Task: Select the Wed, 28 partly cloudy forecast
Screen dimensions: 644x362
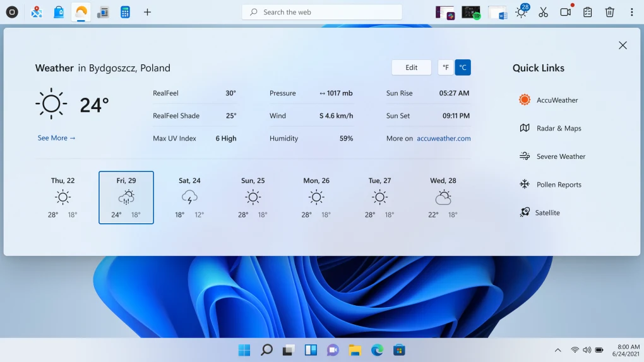Action: point(443,197)
